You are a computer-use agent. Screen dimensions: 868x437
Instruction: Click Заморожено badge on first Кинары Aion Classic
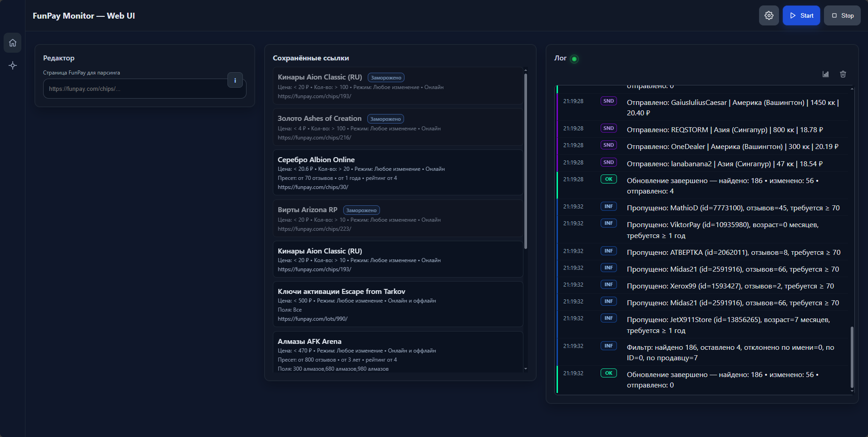tap(386, 78)
